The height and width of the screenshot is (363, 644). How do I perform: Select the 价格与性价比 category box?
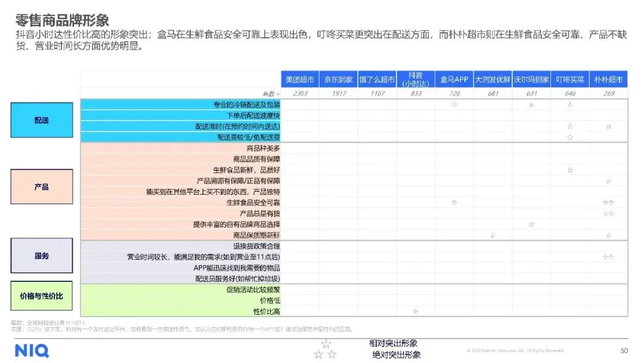(x=42, y=296)
